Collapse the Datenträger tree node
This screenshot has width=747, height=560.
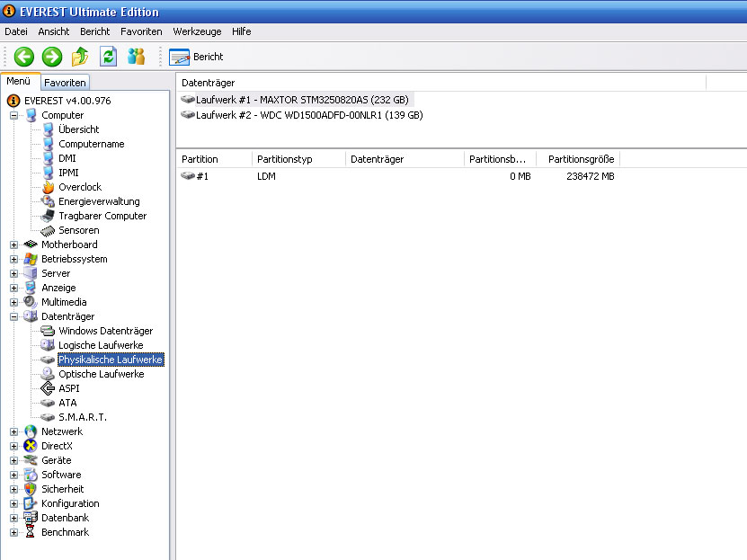(13, 316)
